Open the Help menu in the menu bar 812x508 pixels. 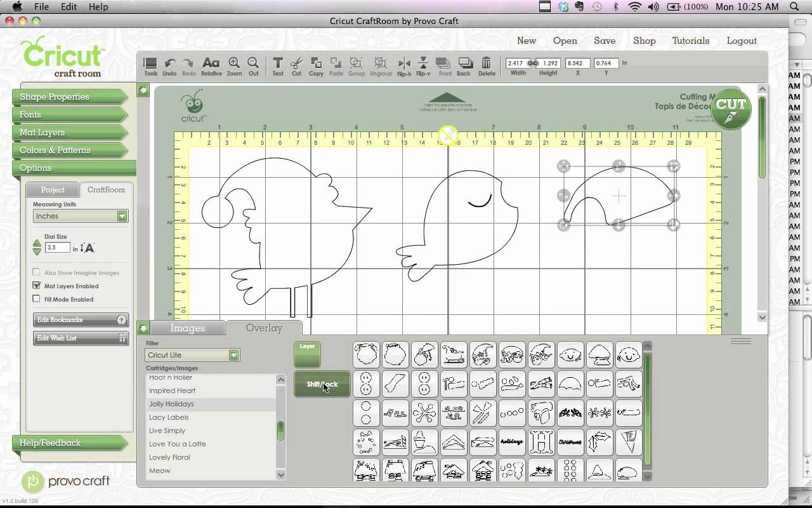point(98,6)
